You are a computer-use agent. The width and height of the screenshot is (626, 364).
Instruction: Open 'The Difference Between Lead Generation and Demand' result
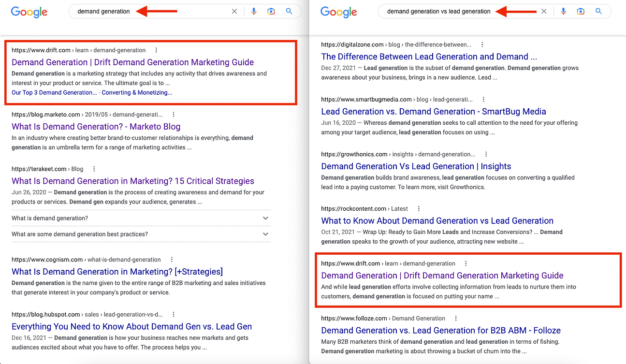point(429,57)
